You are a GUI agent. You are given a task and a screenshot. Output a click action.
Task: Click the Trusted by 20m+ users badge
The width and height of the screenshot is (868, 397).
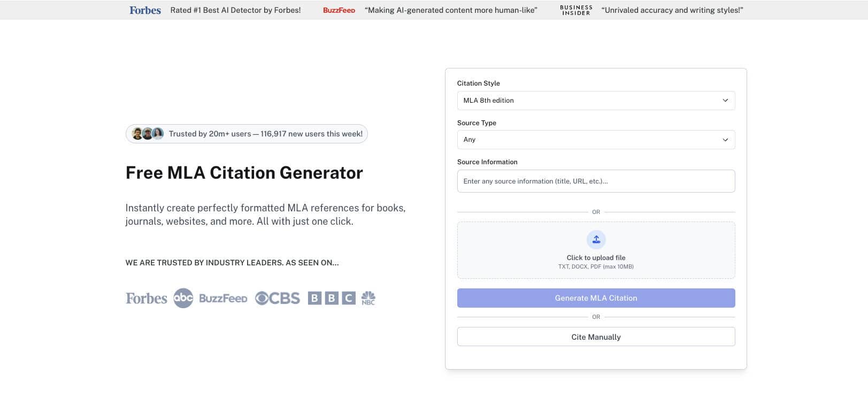click(x=265, y=134)
